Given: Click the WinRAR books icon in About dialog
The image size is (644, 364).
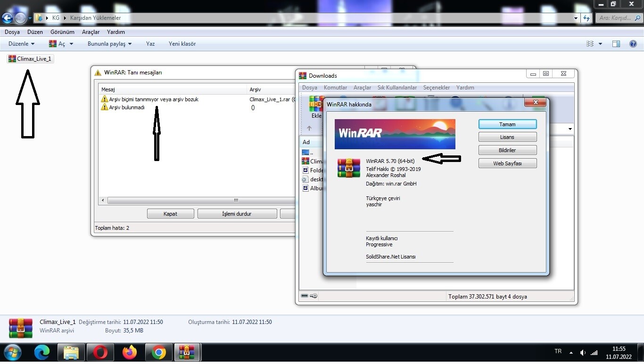Looking at the screenshot, I should pos(349,168).
